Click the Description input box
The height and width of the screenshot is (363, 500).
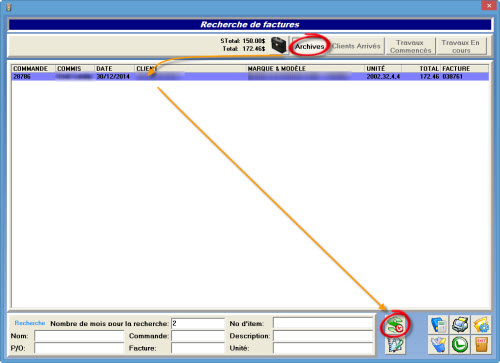click(x=323, y=336)
